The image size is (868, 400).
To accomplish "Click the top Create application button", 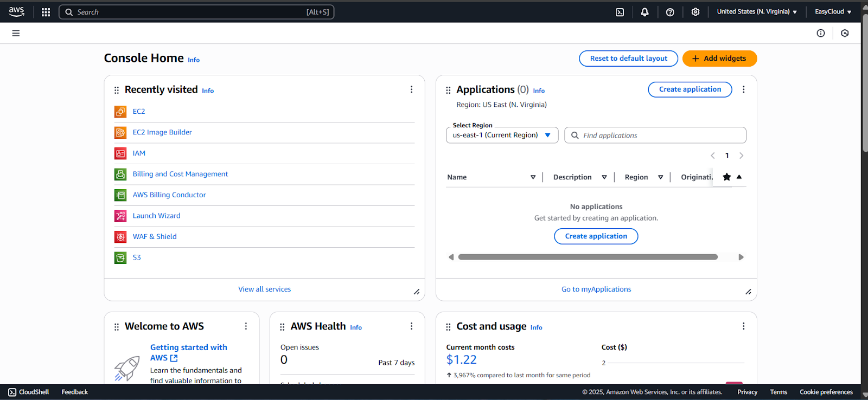I will pyautogui.click(x=690, y=89).
